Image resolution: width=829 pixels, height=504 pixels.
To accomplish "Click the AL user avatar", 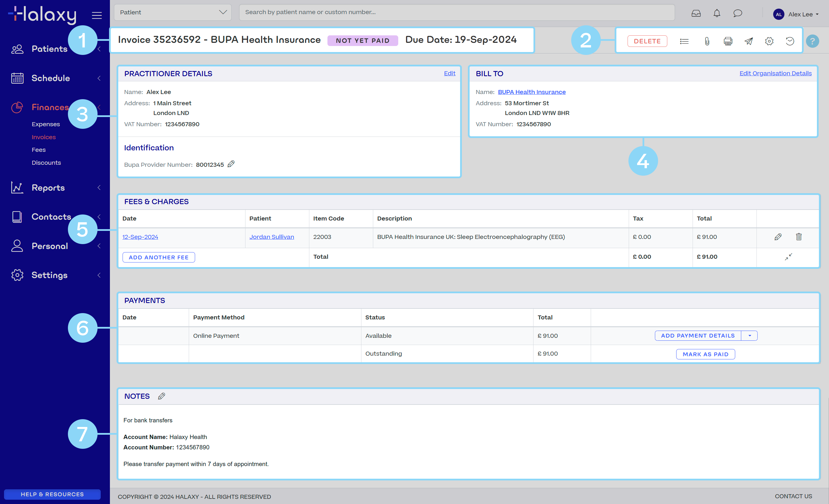I will tap(779, 14).
